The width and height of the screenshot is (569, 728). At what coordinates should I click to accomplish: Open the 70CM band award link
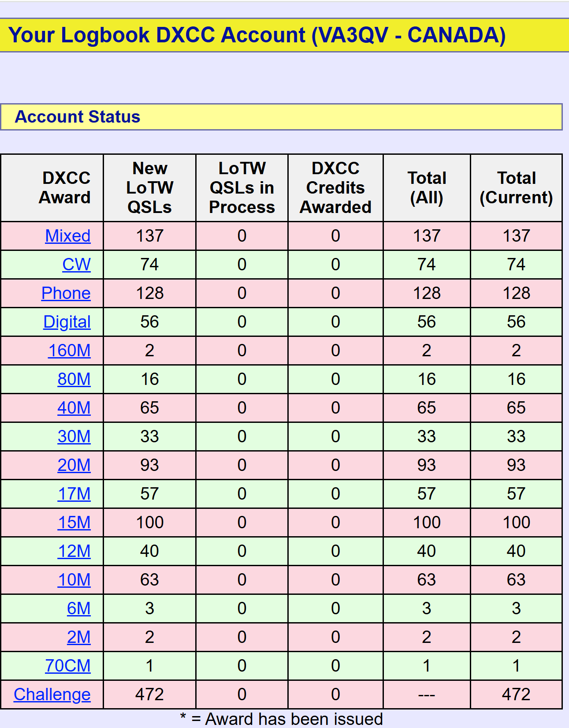[68, 666]
